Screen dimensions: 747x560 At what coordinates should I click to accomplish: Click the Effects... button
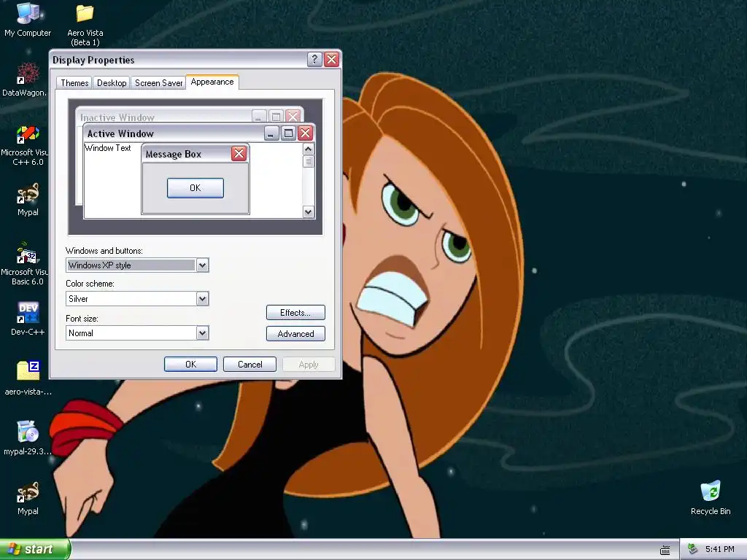(x=295, y=313)
